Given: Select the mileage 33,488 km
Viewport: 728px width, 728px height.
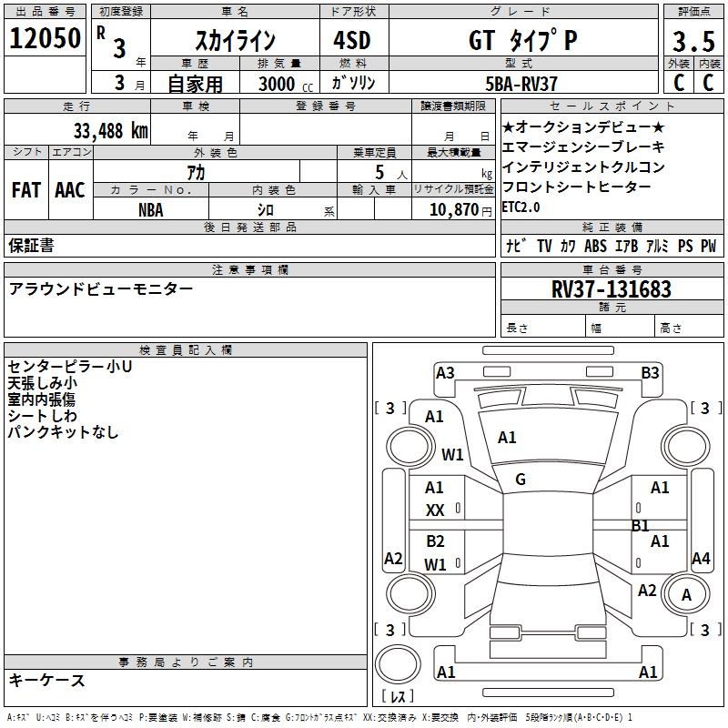Looking at the screenshot, I should click(110, 131).
